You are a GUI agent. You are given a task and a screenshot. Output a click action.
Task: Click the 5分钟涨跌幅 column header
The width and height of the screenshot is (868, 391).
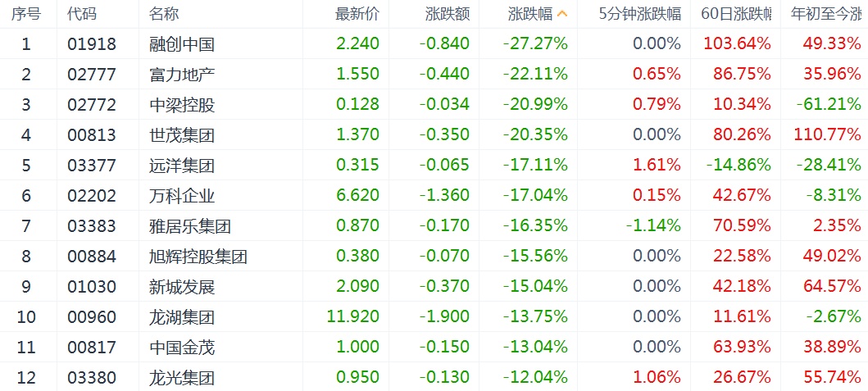(x=639, y=14)
